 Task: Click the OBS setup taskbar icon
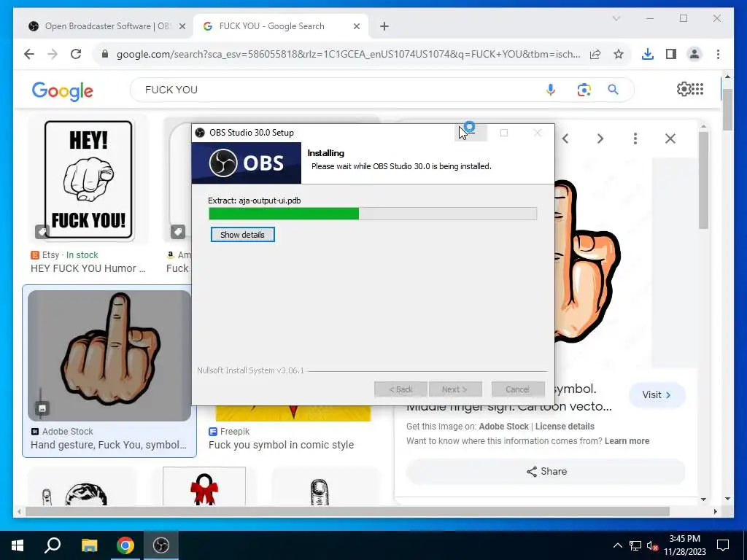tap(161, 545)
